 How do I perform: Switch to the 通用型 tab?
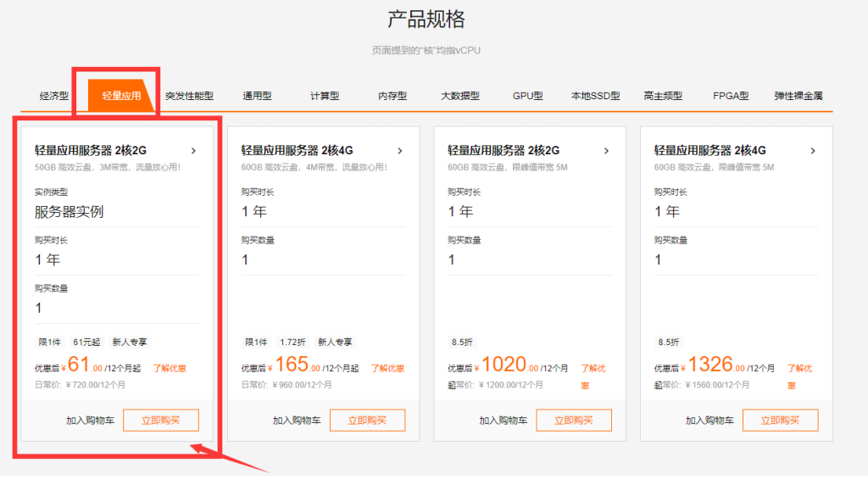[257, 96]
